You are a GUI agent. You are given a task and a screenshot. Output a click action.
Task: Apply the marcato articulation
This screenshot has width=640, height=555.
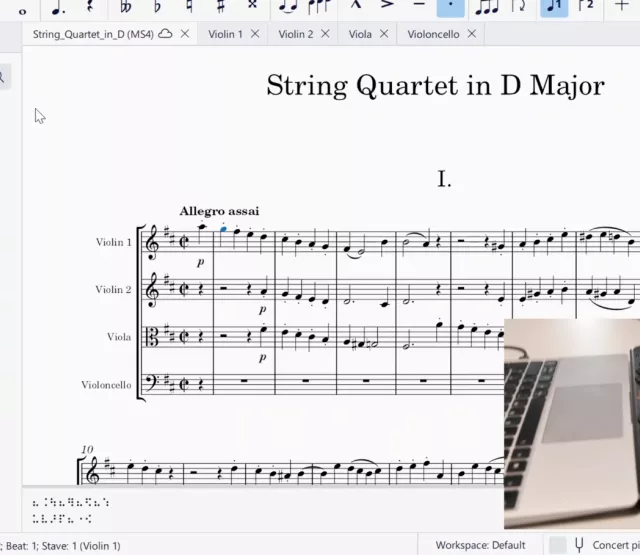pos(354,6)
